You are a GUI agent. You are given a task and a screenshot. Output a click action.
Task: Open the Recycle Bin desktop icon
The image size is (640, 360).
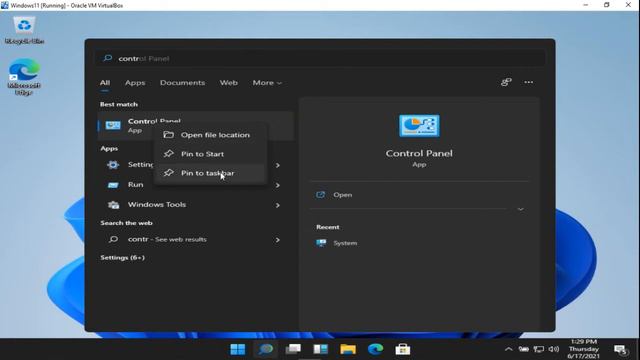pyautogui.click(x=24, y=30)
